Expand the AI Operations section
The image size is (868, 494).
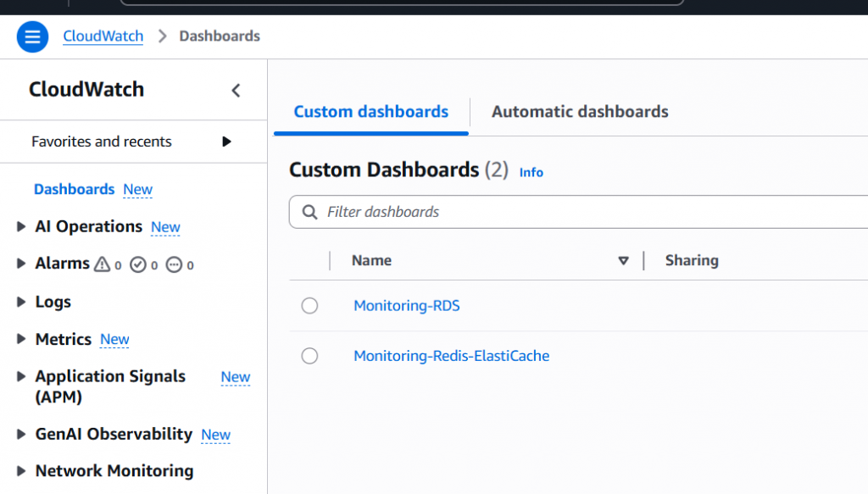click(21, 226)
